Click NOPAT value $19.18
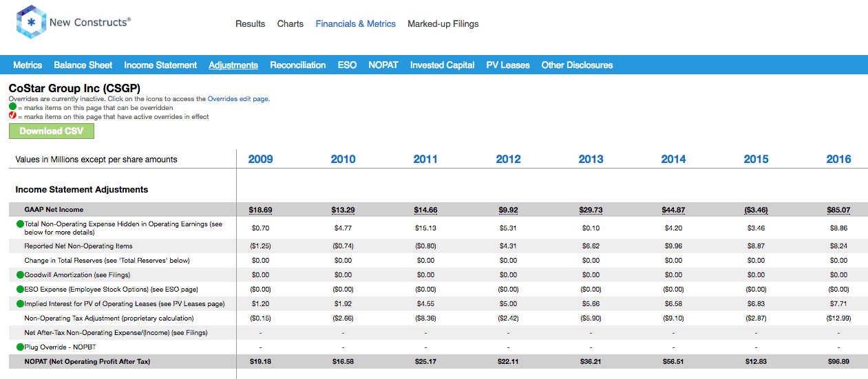This screenshot has height=379, width=868. click(260, 362)
